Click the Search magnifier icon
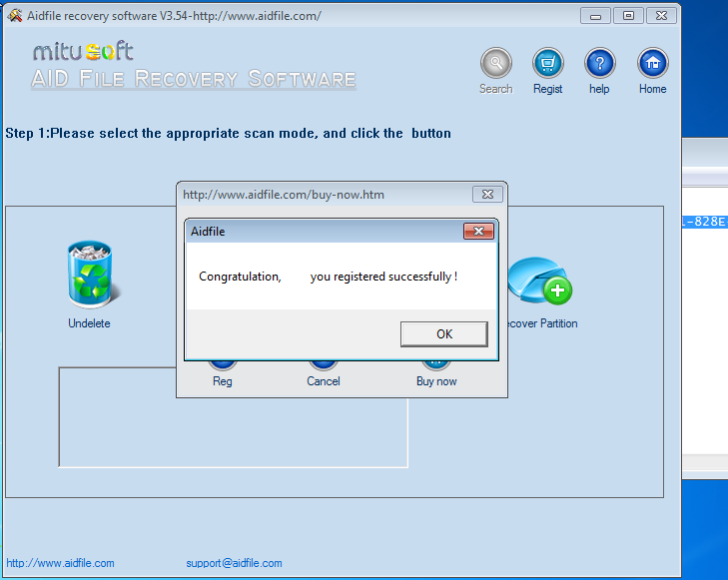The height and width of the screenshot is (580, 728). (496, 63)
